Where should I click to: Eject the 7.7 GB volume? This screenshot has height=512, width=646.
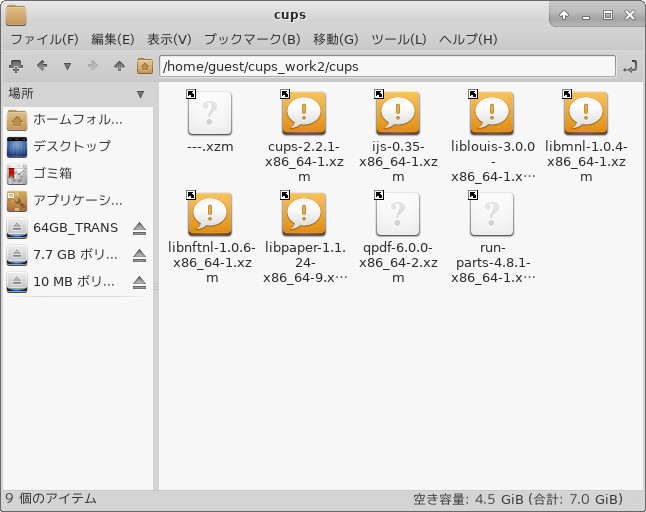[x=140, y=255]
